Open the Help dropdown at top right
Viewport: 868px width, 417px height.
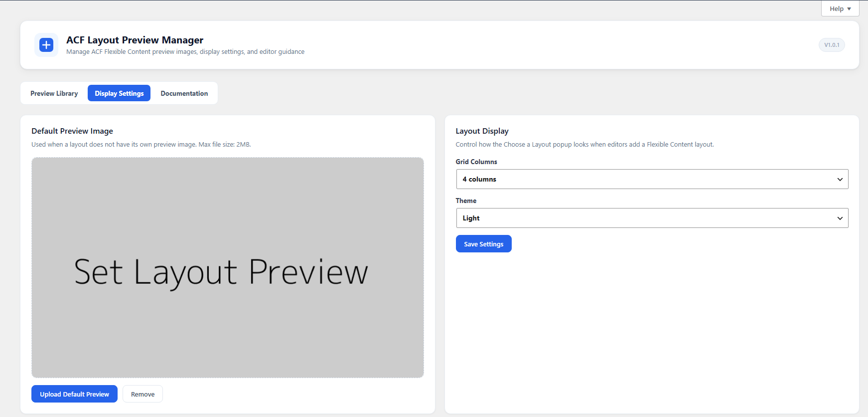coord(840,8)
